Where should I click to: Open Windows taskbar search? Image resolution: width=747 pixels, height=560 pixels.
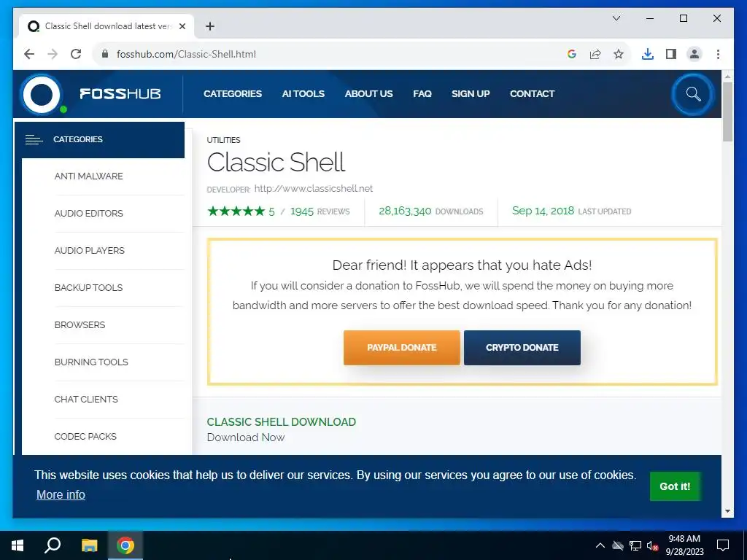[x=53, y=545]
